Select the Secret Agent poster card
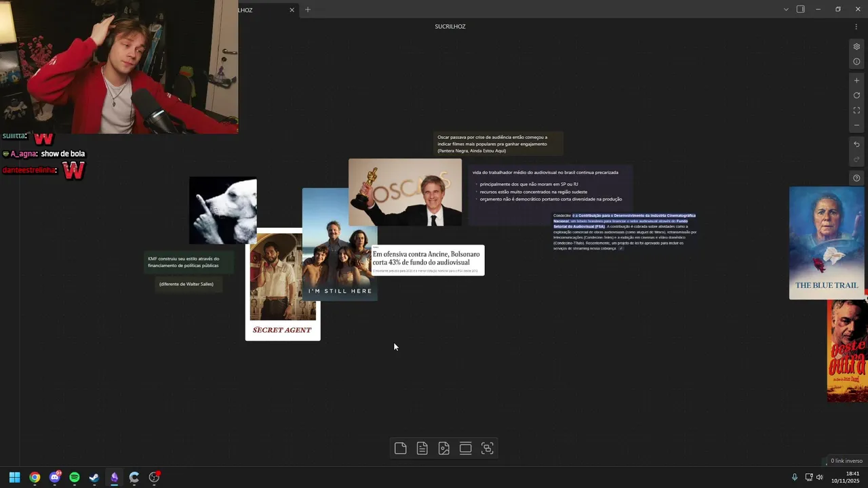 pyautogui.click(x=283, y=285)
